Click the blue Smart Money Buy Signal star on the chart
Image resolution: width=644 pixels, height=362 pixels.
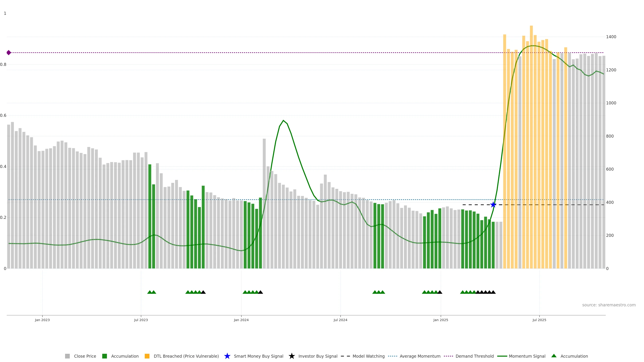[x=493, y=205]
